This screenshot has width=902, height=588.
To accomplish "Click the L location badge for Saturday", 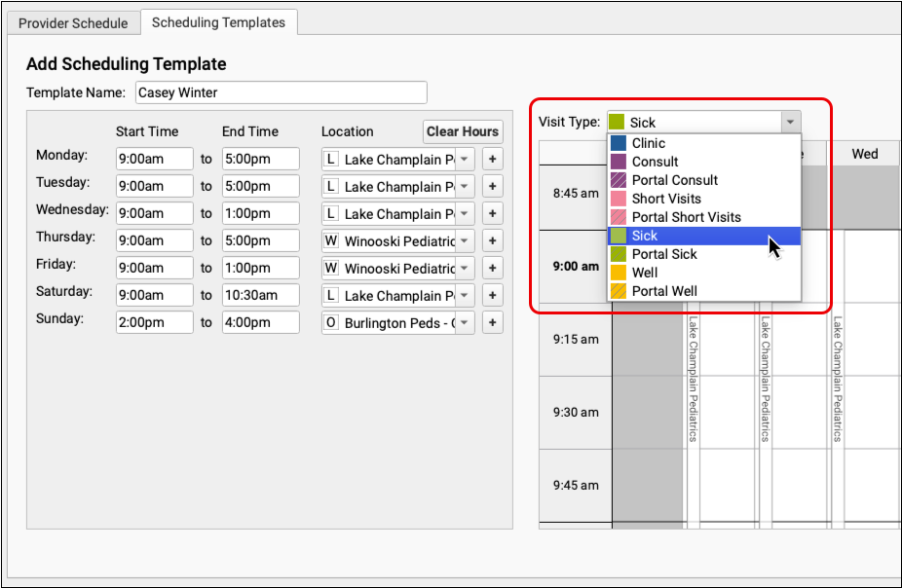I will point(332,296).
